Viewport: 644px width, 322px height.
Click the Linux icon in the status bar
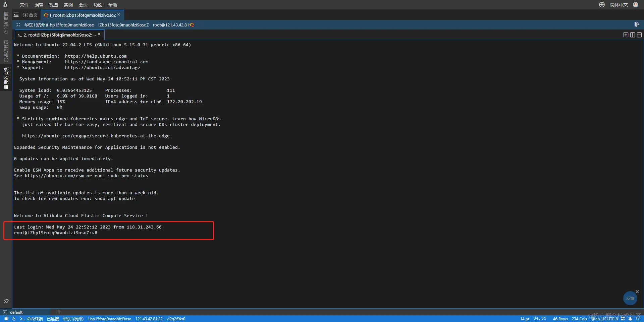[14, 319]
